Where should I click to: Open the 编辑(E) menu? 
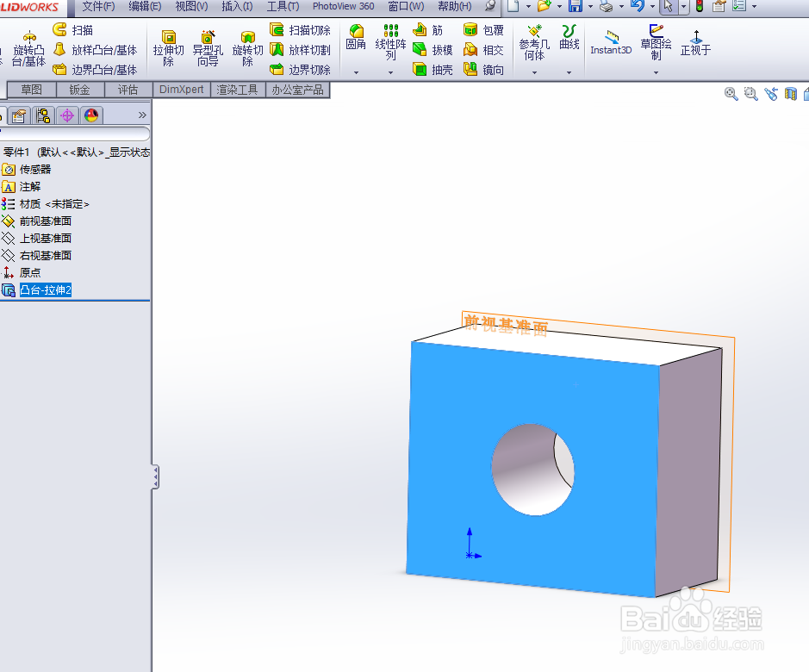click(145, 6)
